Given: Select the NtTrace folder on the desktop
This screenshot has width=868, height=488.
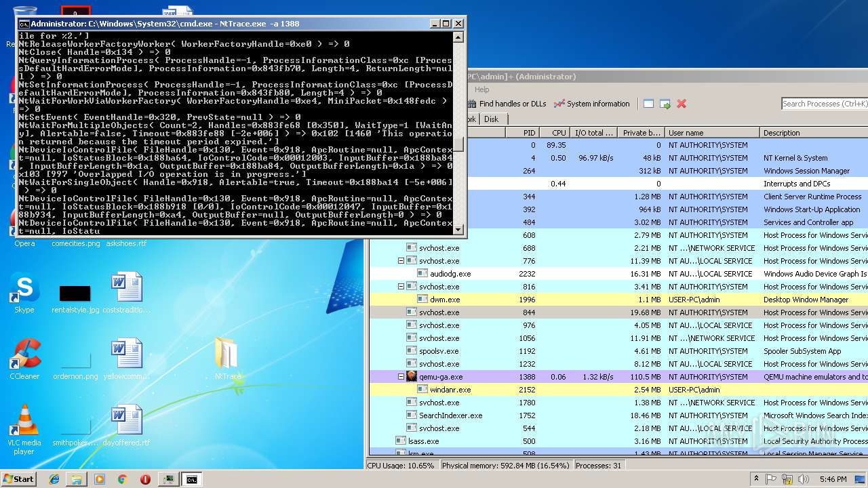Looking at the screenshot, I should coord(228,359).
